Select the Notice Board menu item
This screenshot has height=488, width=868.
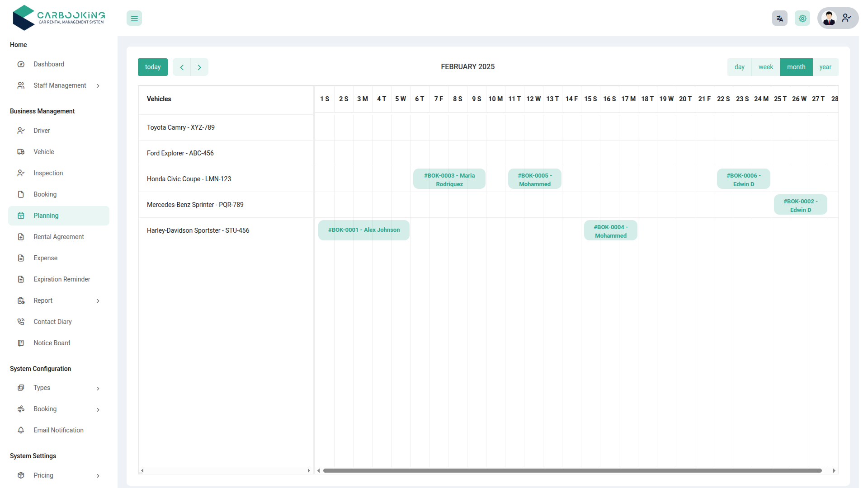tap(52, 343)
